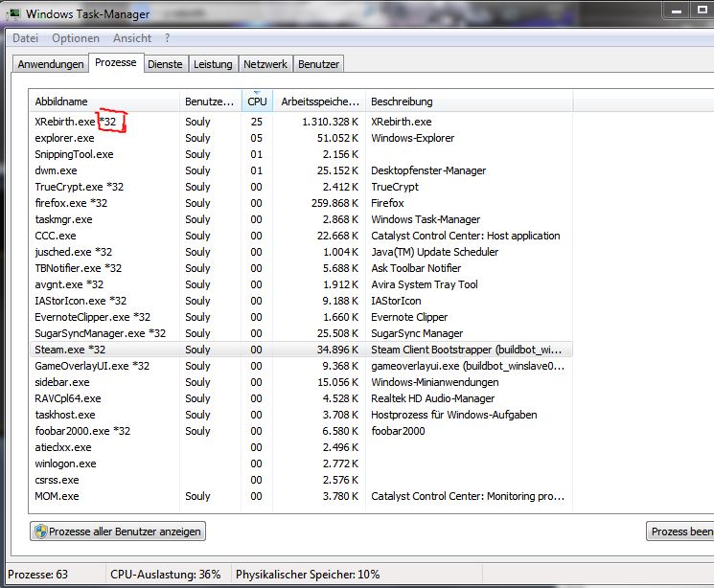Image resolution: width=714 pixels, height=588 pixels.
Task: Click the Task-Manager title bar icon
Action: pos(12,13)
